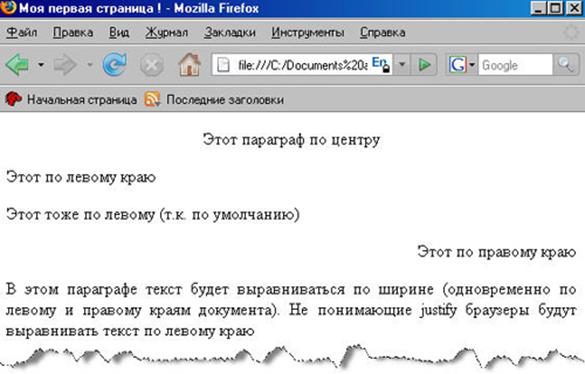Open the Home page icon
This screenshot has height=374, width=585.
pos(190,65)
